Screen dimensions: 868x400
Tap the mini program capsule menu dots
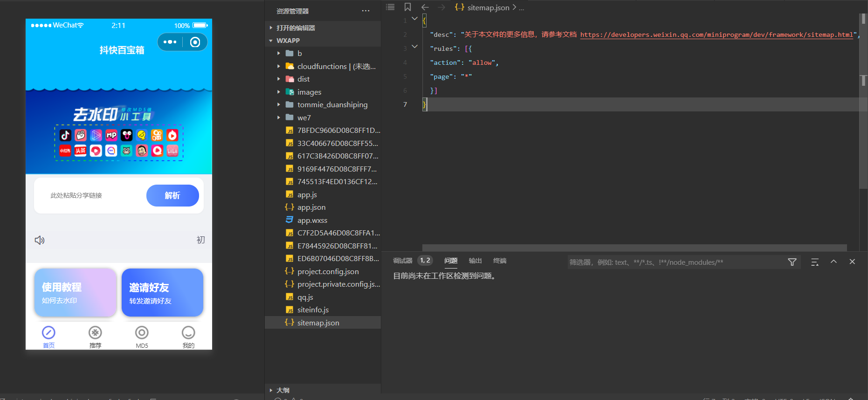(x=170, y=42)
